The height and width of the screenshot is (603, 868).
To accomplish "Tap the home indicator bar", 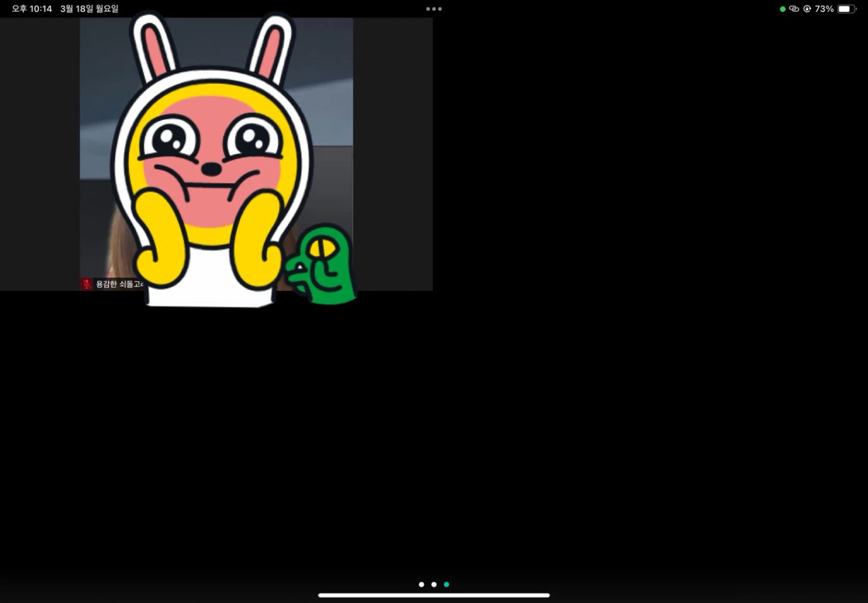I will (x=434, y=595).
